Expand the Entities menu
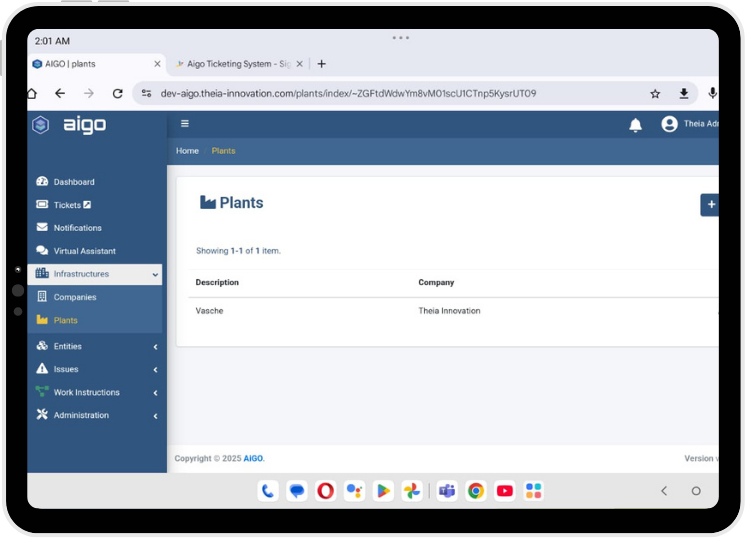 click(95, 346)
